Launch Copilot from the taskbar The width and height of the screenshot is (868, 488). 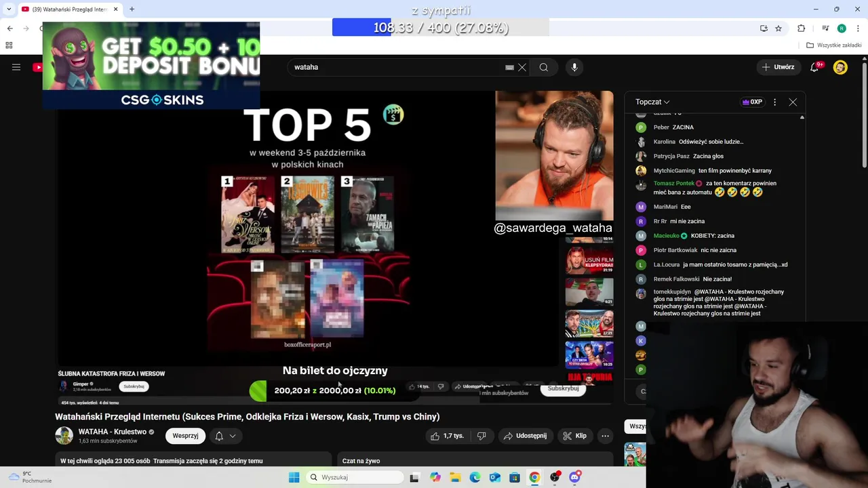[435, 477]
